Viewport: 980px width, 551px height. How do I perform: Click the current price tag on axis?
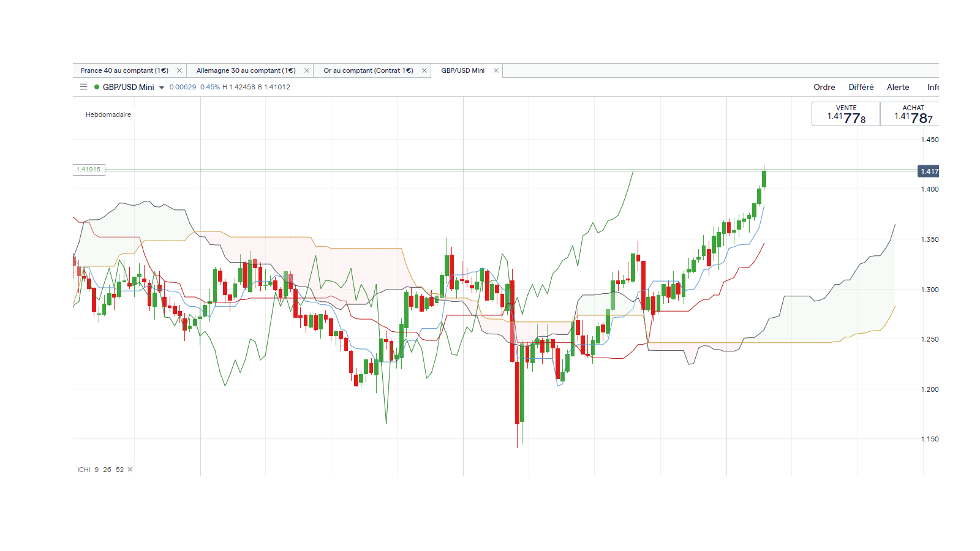929,171
